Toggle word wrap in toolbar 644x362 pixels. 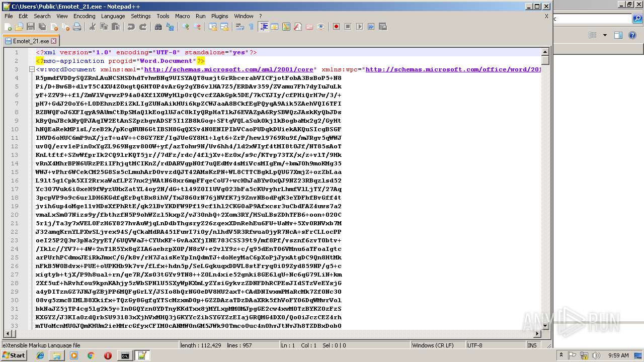[x=240, y=27]
